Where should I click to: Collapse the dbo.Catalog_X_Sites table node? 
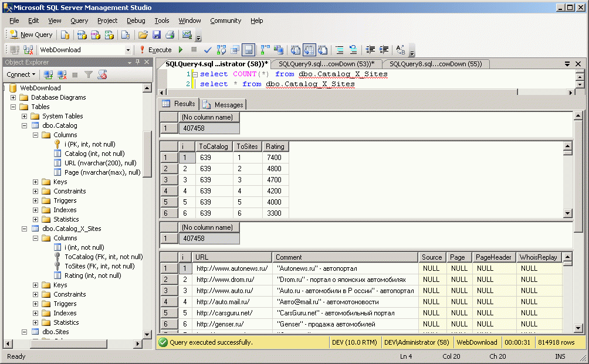pos(25,229)
